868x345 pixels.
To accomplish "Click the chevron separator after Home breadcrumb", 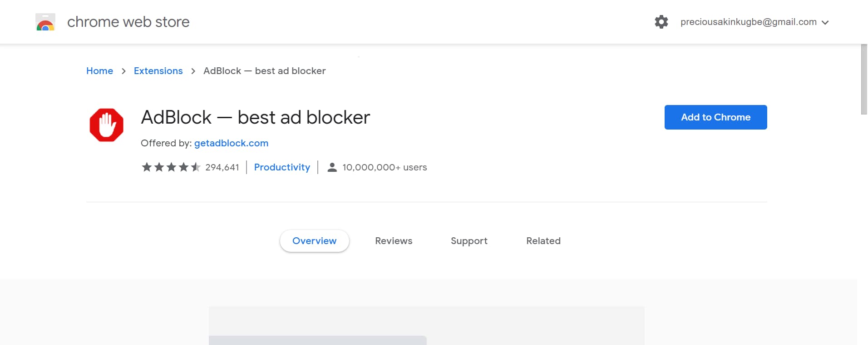I will [x=123, y=71].
